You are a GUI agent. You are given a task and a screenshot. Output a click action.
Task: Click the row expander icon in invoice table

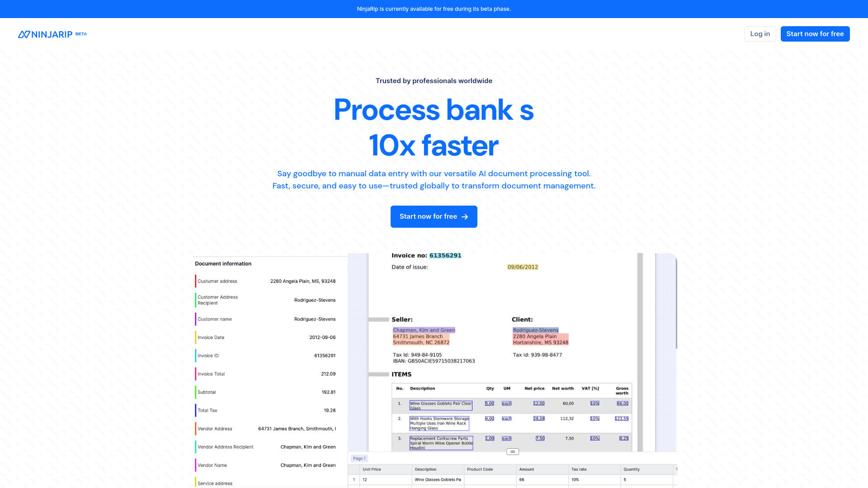tap(512, 452)
